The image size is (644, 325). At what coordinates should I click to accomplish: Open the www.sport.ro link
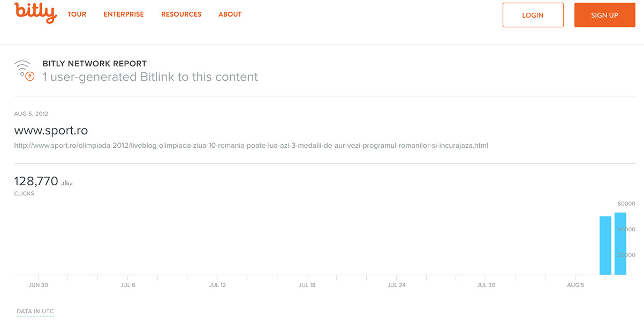click(x=51, y=130)
